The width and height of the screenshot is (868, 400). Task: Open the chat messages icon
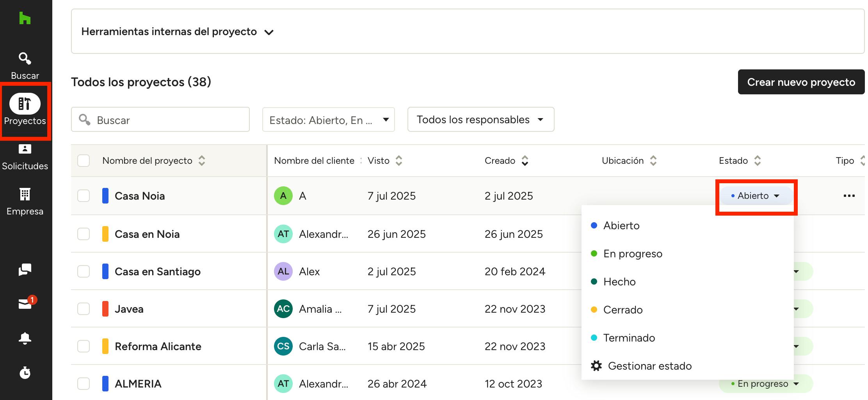point(25,269)
